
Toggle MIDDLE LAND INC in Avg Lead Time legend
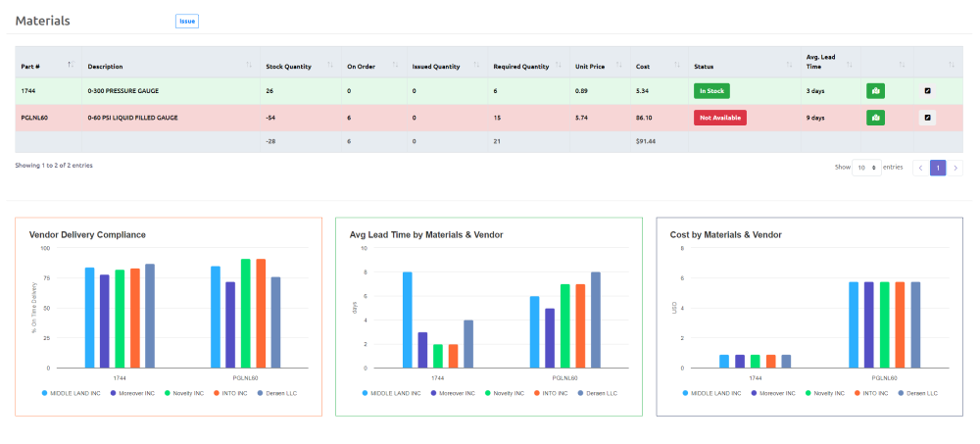(x=389, y=393)
